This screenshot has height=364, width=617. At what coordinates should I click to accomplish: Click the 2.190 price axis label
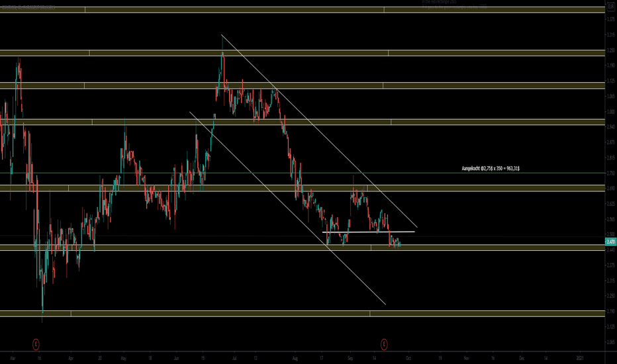pyautogui.click(x=610, y=311)
